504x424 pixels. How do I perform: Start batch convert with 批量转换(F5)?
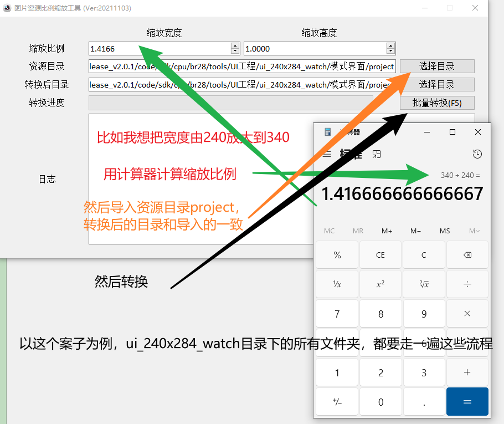437,103
